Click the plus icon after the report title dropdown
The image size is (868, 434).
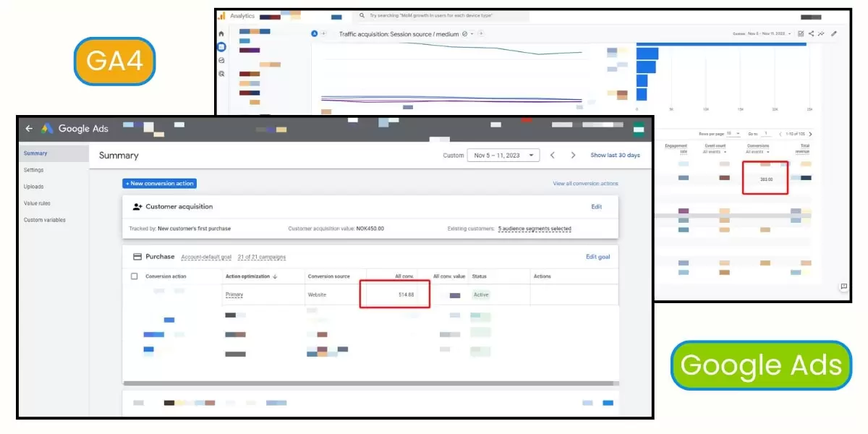[480, 34]
